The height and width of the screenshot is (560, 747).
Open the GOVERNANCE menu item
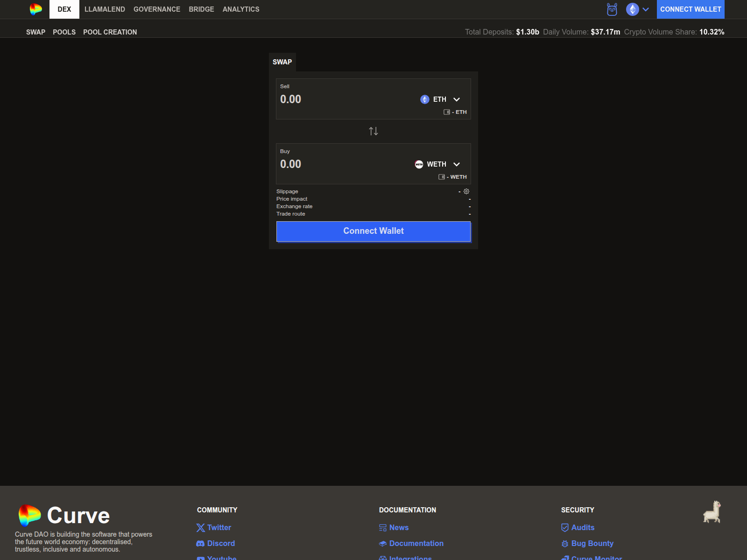(157, 9)
